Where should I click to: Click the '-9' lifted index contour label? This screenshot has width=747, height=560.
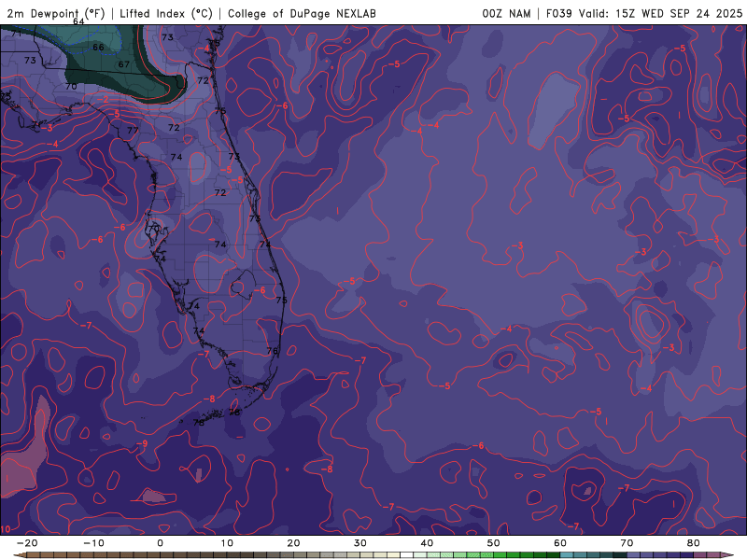tap(142, 444)
